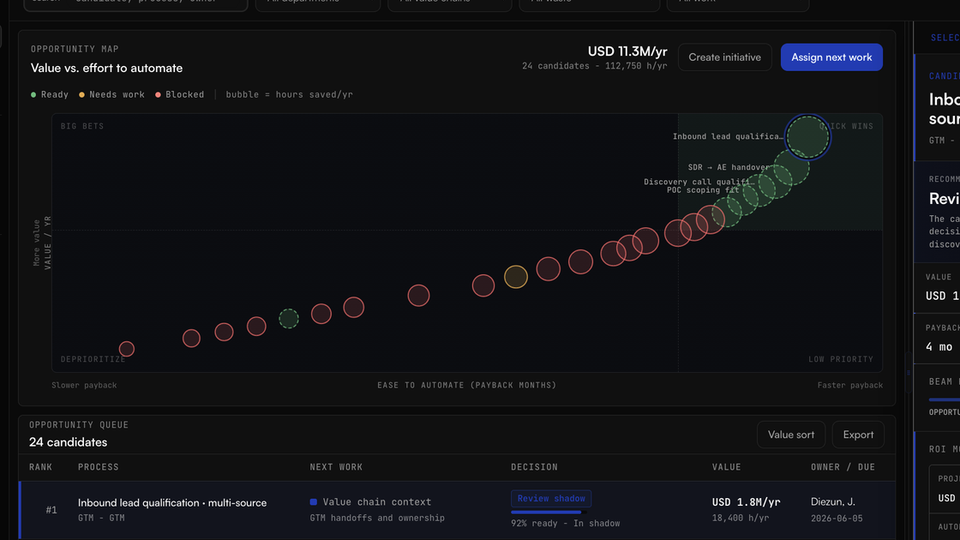Click the 'USD 11.3M/yr' total value
The image size is (960, 540).
click(627, 51)
